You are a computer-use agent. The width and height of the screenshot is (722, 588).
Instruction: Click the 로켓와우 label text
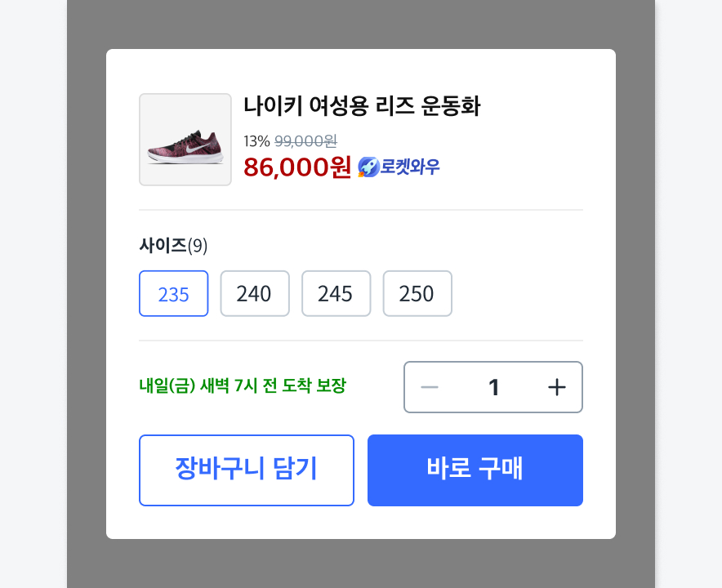[x=410, y=167]
